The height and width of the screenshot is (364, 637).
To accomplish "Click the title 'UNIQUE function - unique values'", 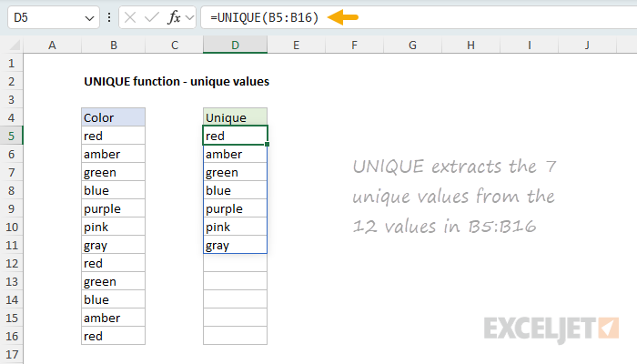I will point(177,81).
